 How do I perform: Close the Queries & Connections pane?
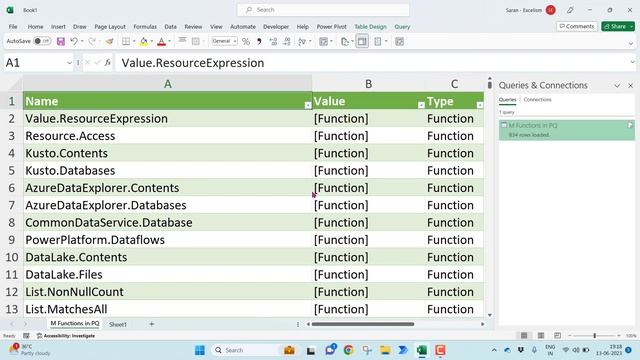click(631, 85)
